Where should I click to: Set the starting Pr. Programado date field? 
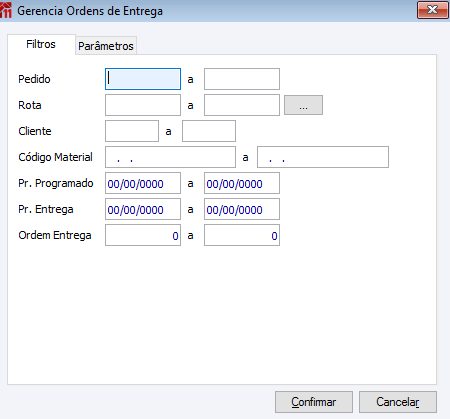pyautogui.click(x=143, y=183)
